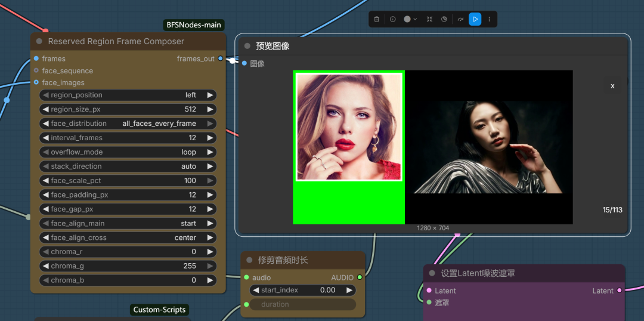
Task: Increase region_size_px with right arrow
Action: coord(210,109)
